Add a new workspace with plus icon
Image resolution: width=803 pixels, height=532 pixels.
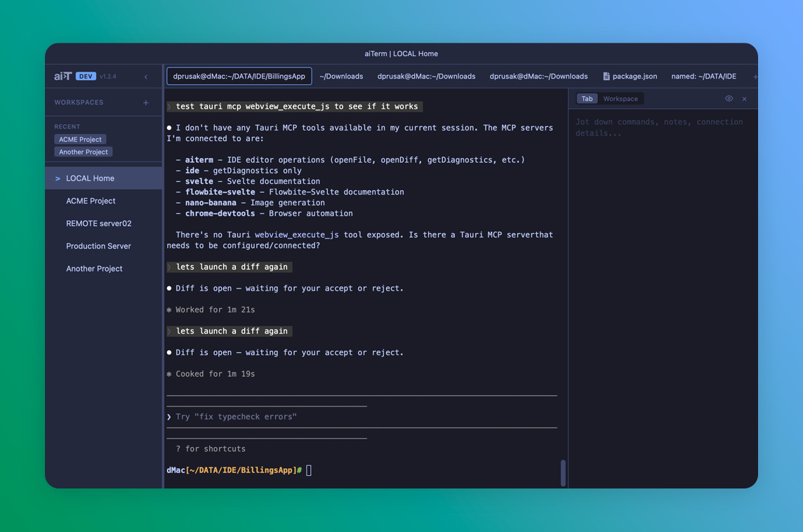pos(146,102)
